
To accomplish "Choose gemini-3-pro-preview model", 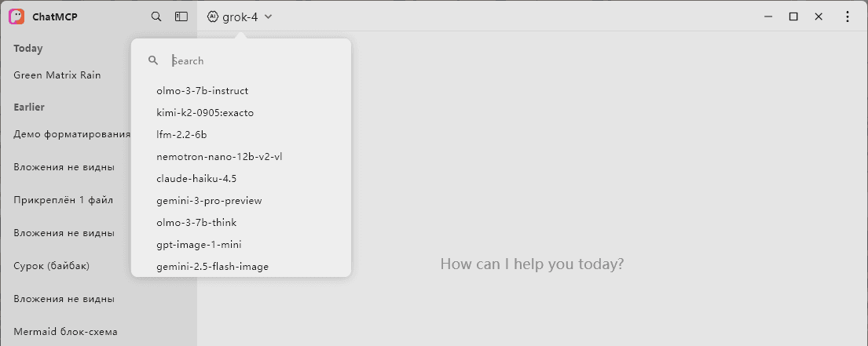I will 209,201.
